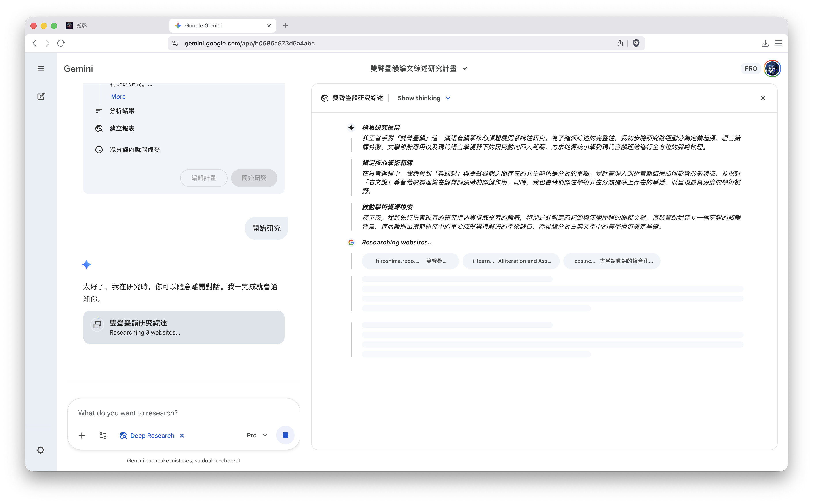Remove Deep Research mode via its X
This screenshot has height=504, width=813.
182,436
